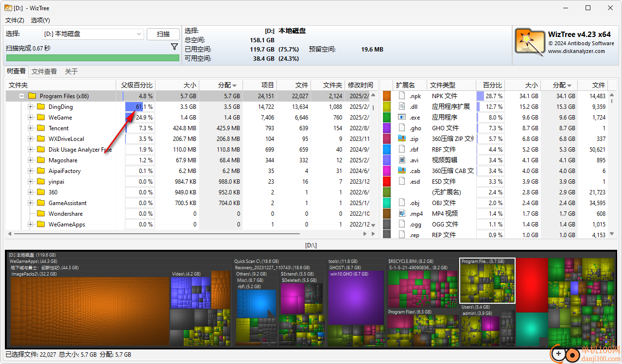The width and height of the screenshot is (622, 364).
Task: Click the DingDing folder icon
Action: 41,107
